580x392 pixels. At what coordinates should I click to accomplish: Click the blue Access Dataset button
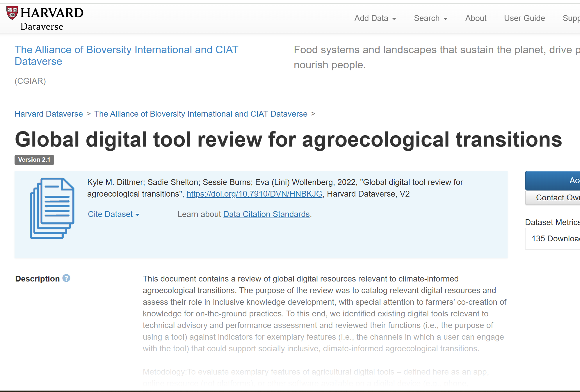[x=553, y=181]
